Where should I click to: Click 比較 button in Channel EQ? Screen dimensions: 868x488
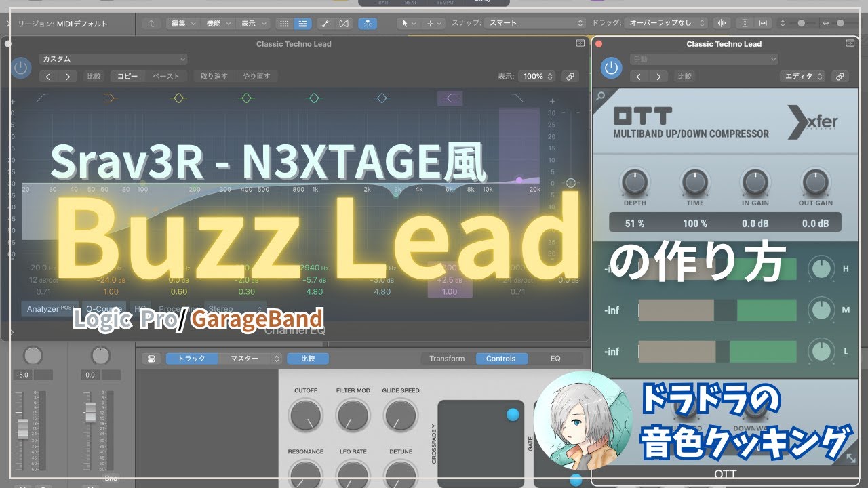coord(94,77)
